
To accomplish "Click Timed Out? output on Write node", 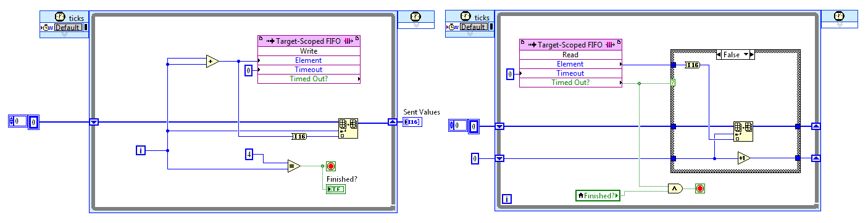I will pos(309,79).
